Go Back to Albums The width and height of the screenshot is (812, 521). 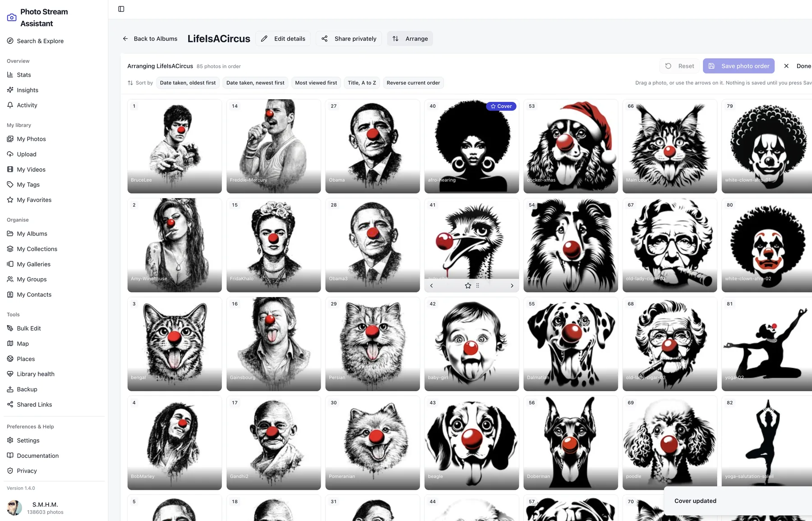tap(150, 39)
